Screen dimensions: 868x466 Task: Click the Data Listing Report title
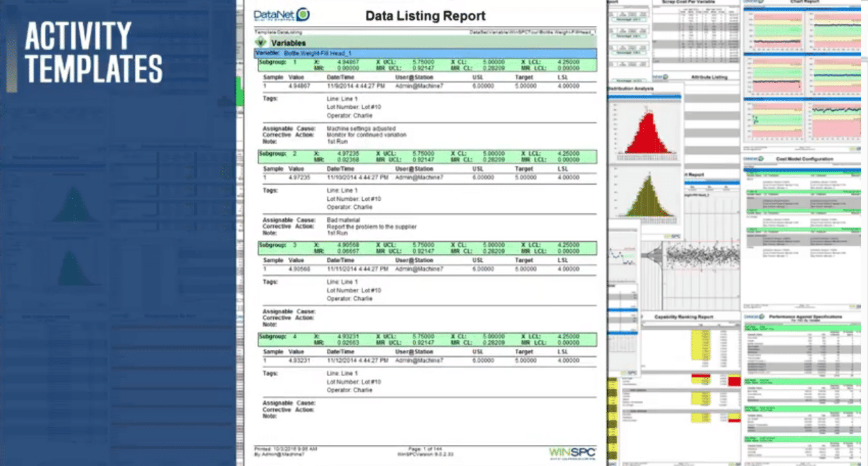pos(425,16)
